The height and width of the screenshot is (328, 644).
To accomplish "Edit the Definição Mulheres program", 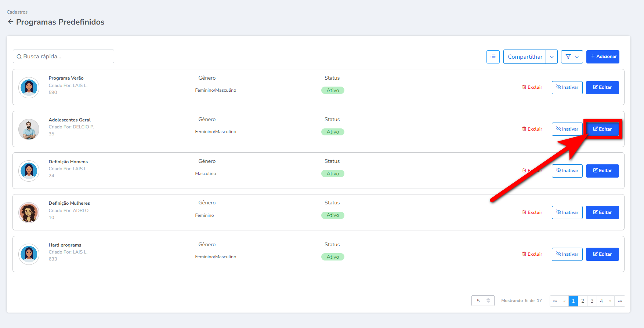I will 602,212.
